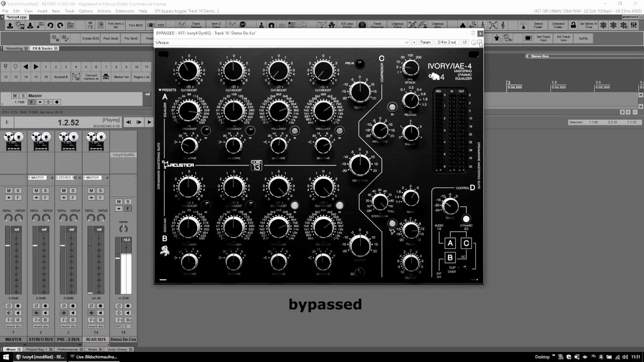
Task: Click the REAR BUS tape reel icon
Action: coord(95,141)
